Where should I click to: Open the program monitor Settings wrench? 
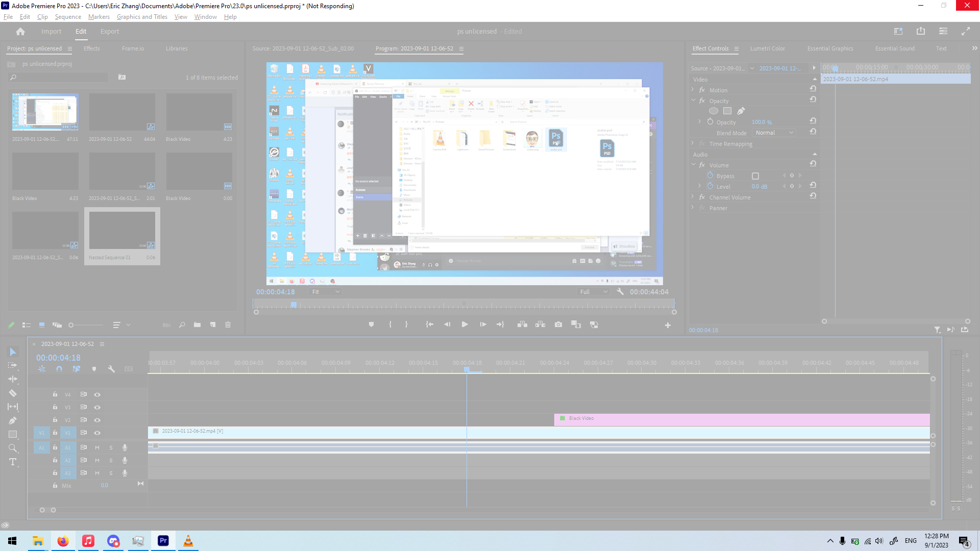(620, 292)
